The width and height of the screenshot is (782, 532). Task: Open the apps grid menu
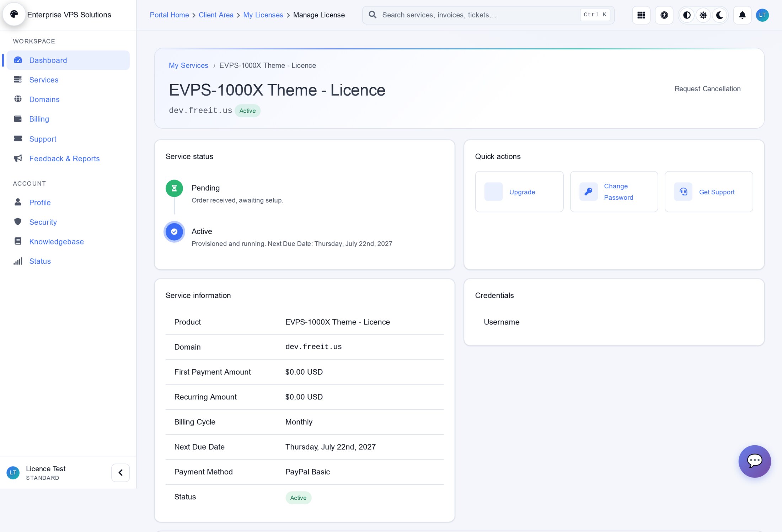click(x=641, y=15)
